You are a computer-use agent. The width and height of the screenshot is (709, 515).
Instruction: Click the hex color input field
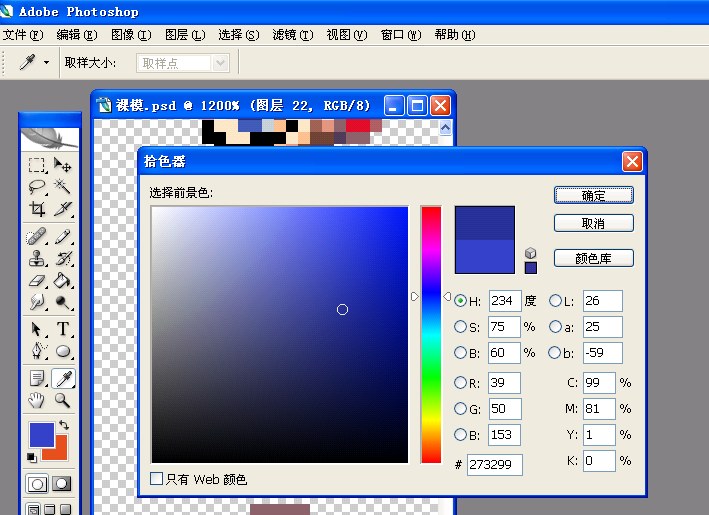[x=495, y=464]
